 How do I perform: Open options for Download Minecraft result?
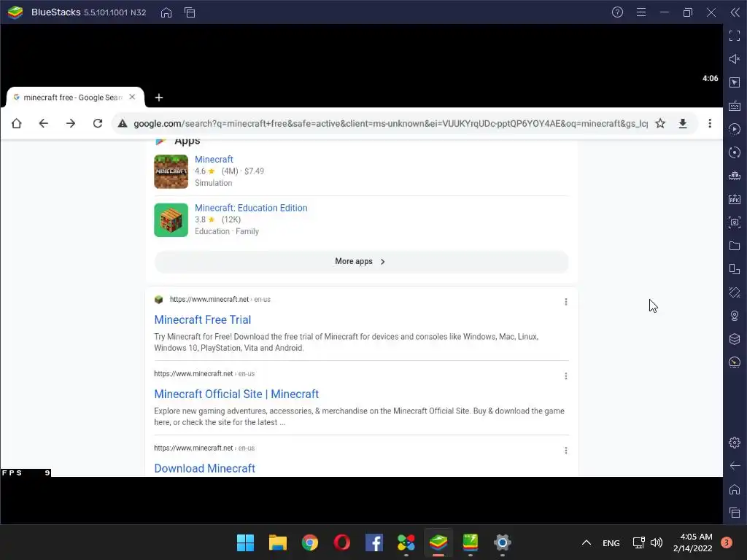566,451
